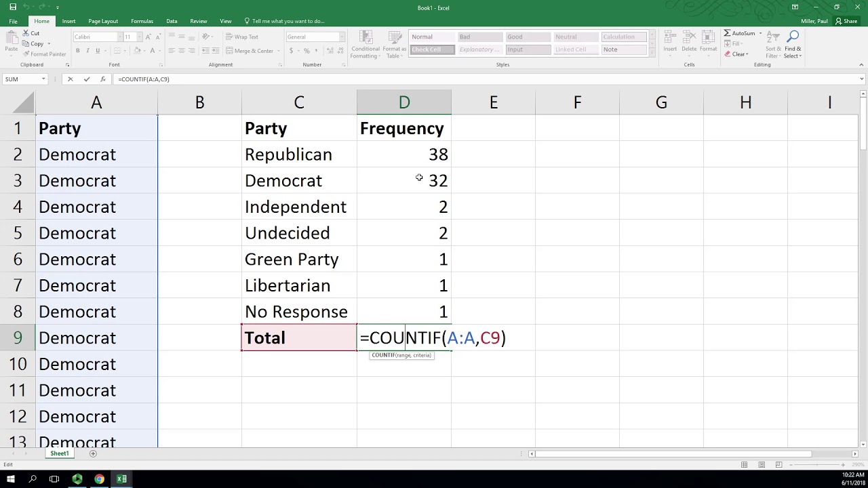Toggle Underline formatting

(98, 51)
